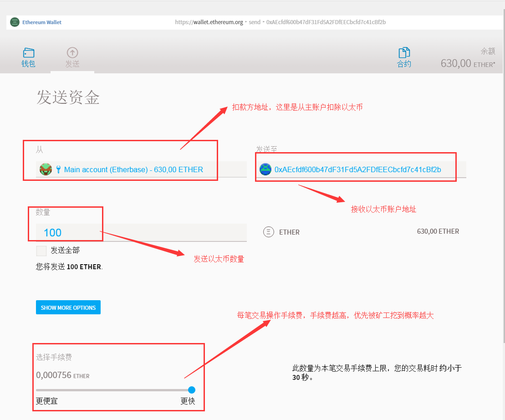
Task: Click the recipient address field 0xAEcfdf600b47...
Action: (361, 169)
